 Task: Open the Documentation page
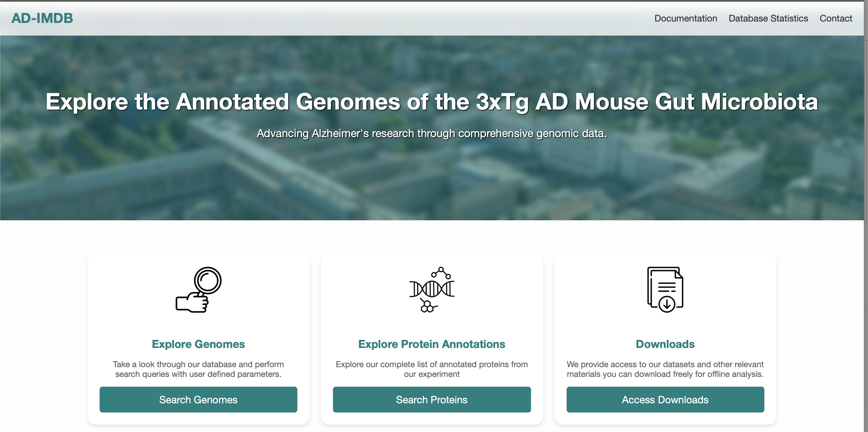[x=686, y=18]
